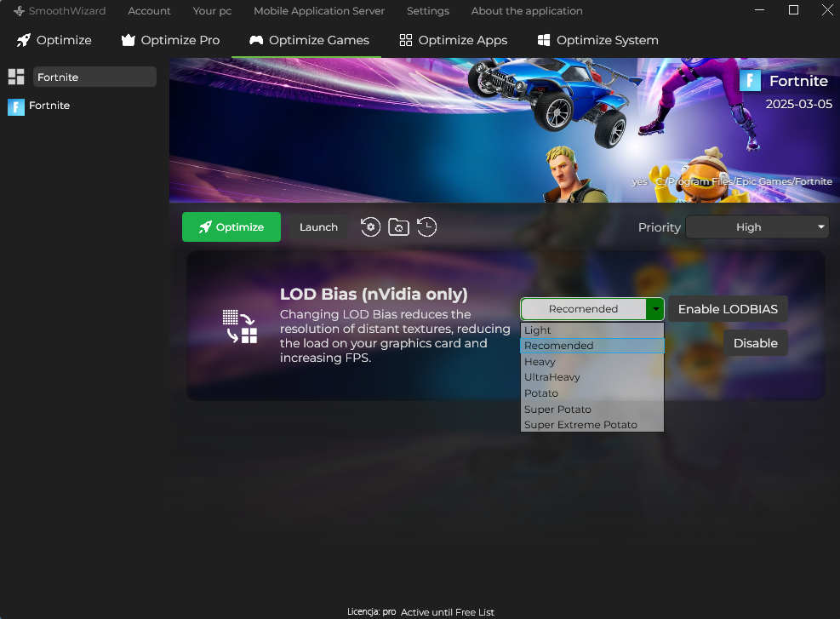Switch to the Optimize System tab
Image resolution: width=840 pixels, height=619 pixels.
[x=597, y=40]
